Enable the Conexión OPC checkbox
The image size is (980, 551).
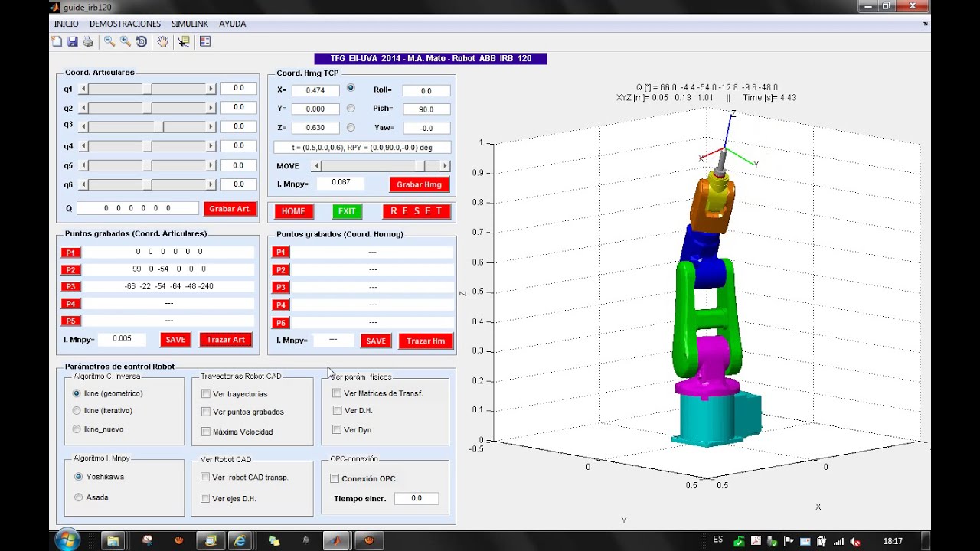(335, 479)
